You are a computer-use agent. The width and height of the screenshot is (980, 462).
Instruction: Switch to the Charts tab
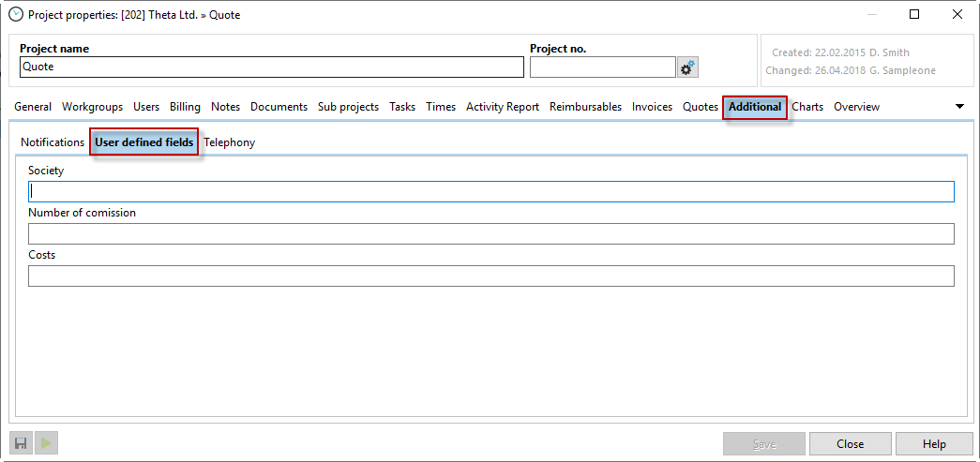[x=807, y=107]
